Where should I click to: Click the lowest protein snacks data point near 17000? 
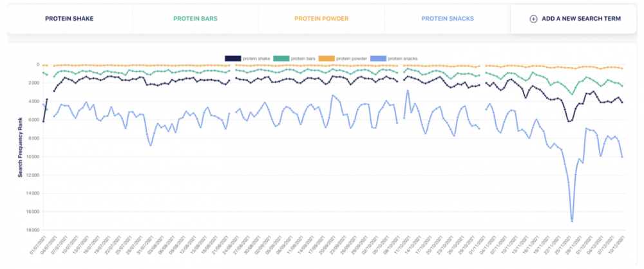coord(572,221)
